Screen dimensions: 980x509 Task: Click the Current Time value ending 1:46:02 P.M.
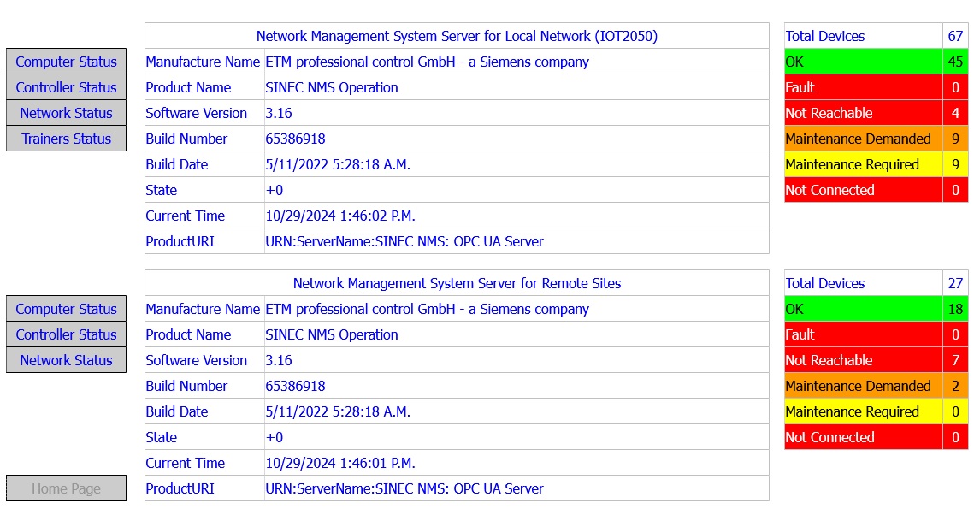pos(340,216)
